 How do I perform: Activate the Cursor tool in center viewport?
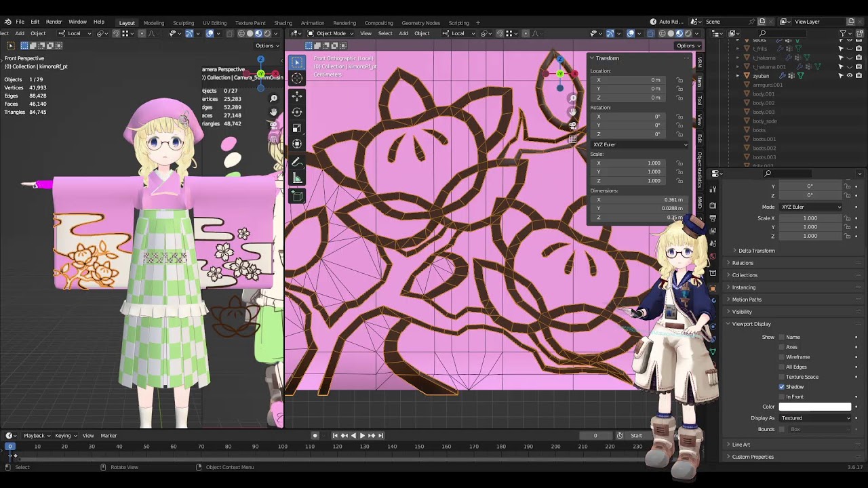[297, 79]
